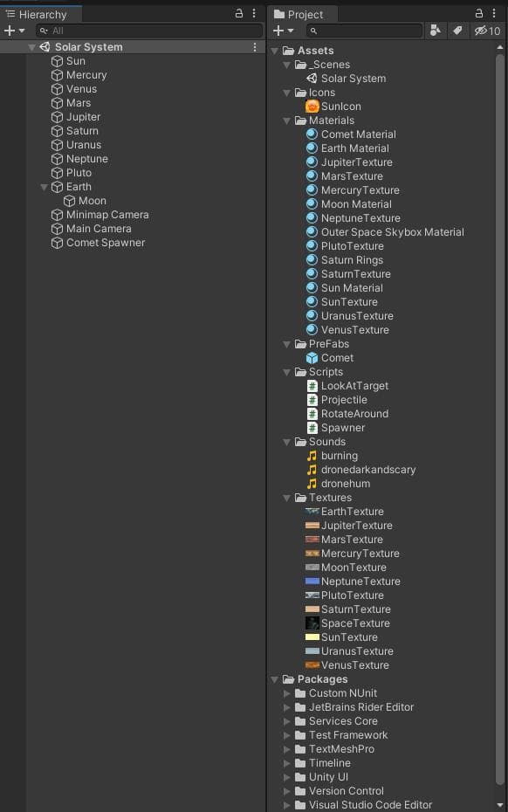Viewport: 508px width, 812px height.
Task: Click the TextMeshPro package folder icon
Action: click(300, 749)
